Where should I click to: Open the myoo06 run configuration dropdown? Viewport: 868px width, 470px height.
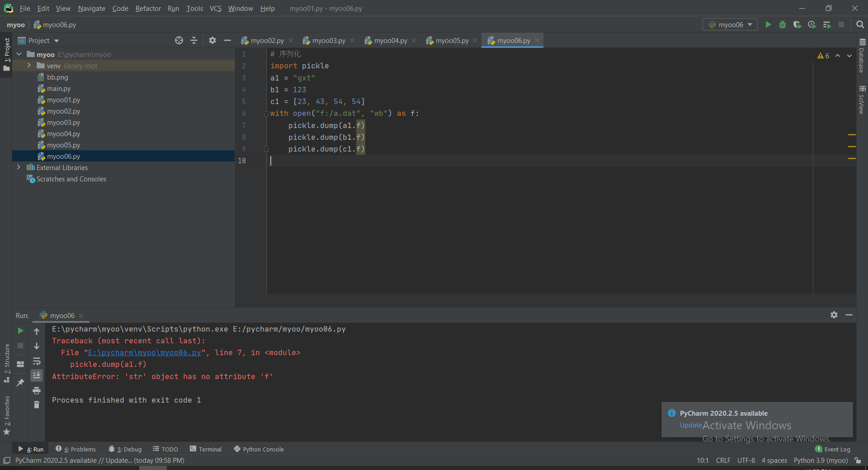(730, 24)
